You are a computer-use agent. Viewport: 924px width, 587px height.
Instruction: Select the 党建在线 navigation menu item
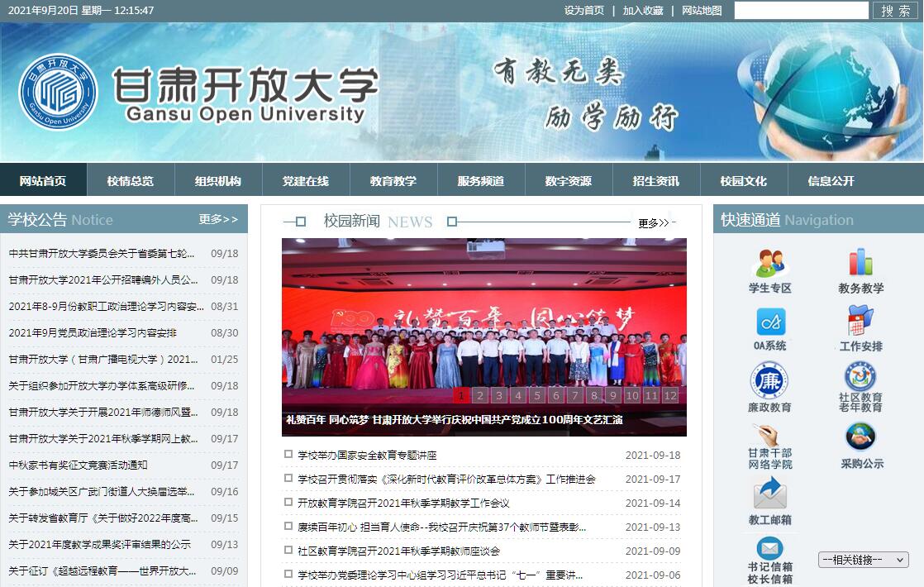[x=306, y=180]
